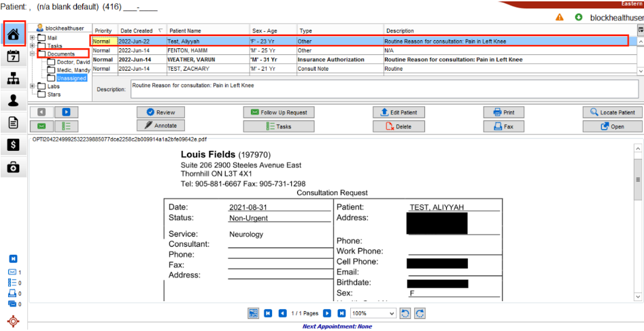Select the Documents folder label
This screenshot has height=331, width=644.
(x=61, y=54)
